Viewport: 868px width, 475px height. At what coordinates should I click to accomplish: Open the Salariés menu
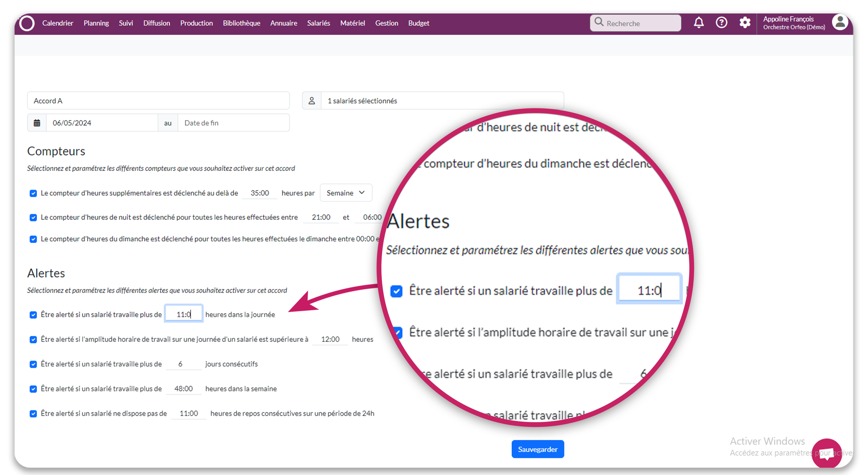point(318,23)
